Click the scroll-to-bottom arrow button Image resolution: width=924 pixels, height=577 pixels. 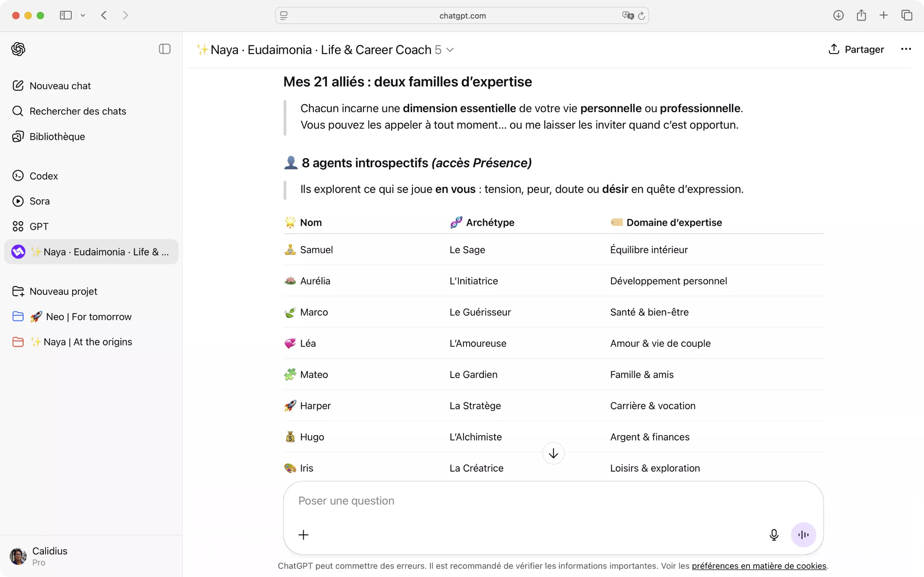pos(553,453)
